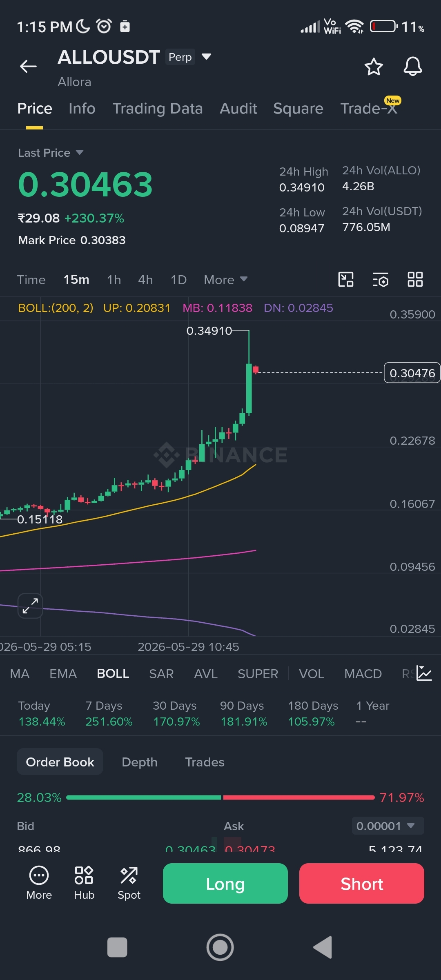Open the Info tab
441x980 pixels.
(82, 109)
